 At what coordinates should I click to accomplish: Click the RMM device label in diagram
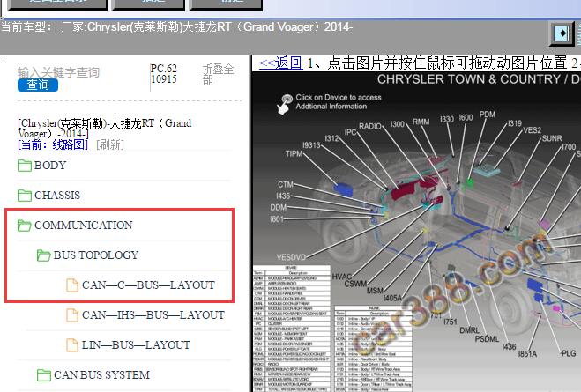point(421,122)
